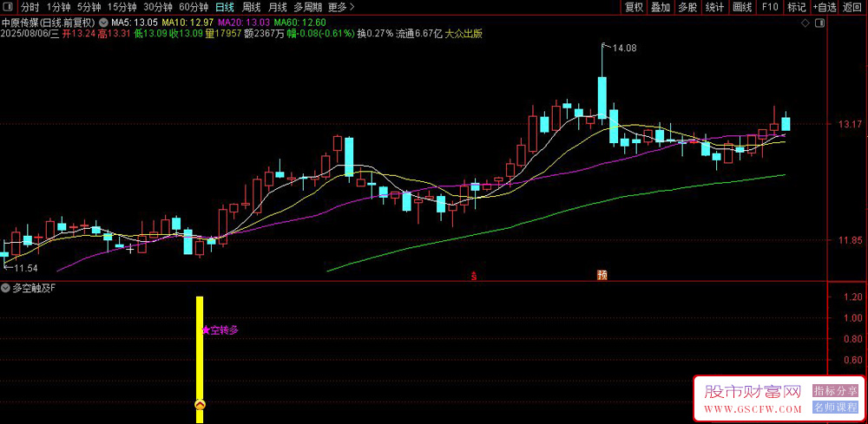Image resolution: width=868 pixels, height=424 pixels.
Task: Click the MA60: 12.60 indicator label
Action: pos(300,23)
